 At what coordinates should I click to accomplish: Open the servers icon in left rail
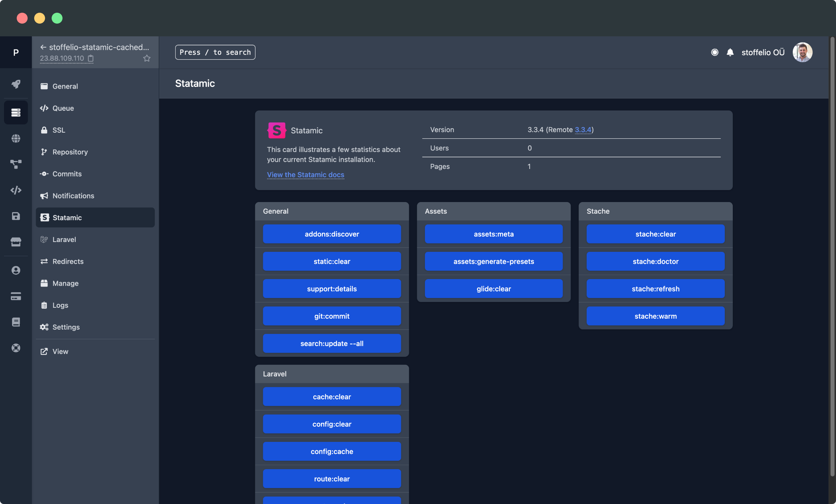16,112
